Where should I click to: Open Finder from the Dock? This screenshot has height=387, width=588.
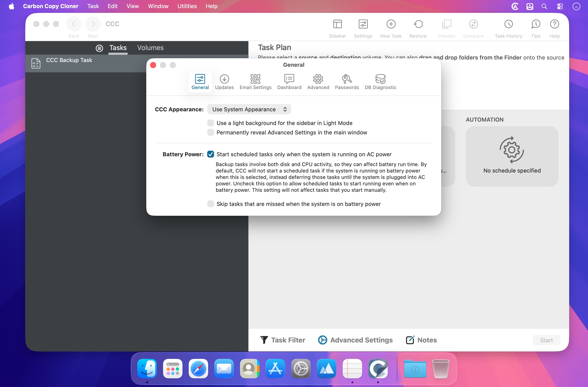click(147, 369)
